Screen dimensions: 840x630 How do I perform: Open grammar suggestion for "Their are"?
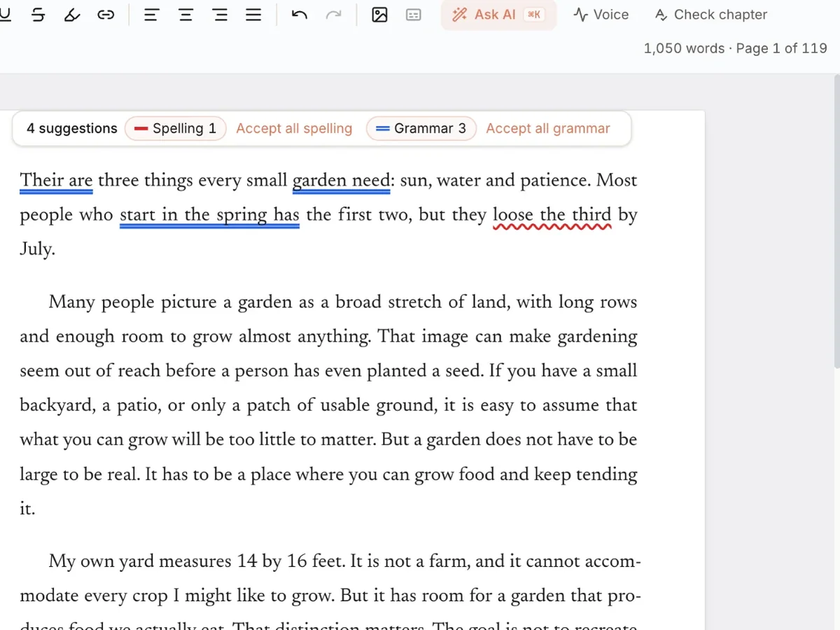coord(56,181)
